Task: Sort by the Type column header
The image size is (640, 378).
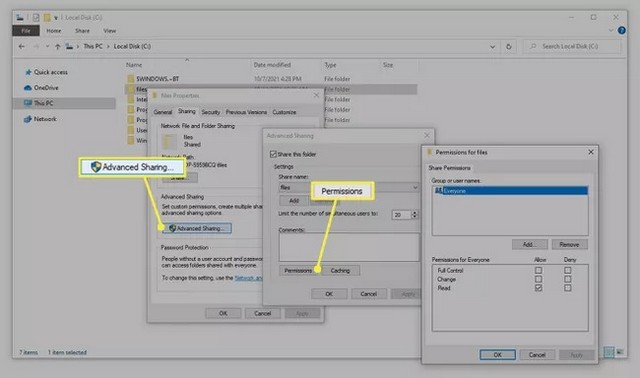Action: [330, 65]
